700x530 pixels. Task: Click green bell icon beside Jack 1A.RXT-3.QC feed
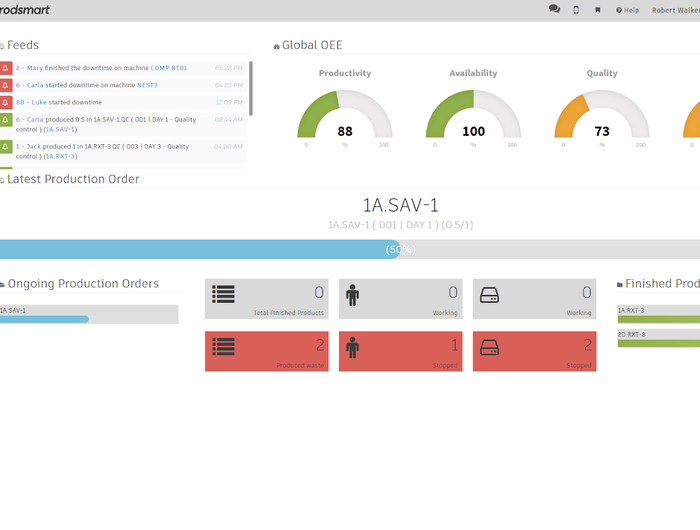(6, 146)
